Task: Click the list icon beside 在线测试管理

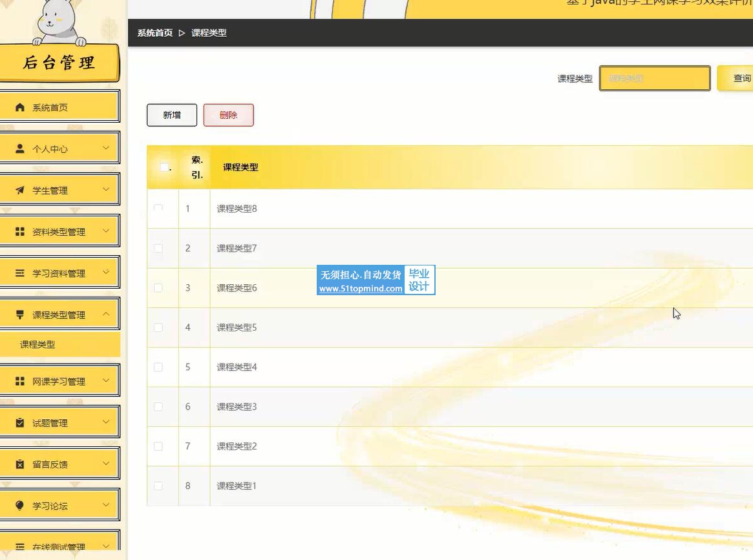Action: pyautogui.click(x=19, y=546)
